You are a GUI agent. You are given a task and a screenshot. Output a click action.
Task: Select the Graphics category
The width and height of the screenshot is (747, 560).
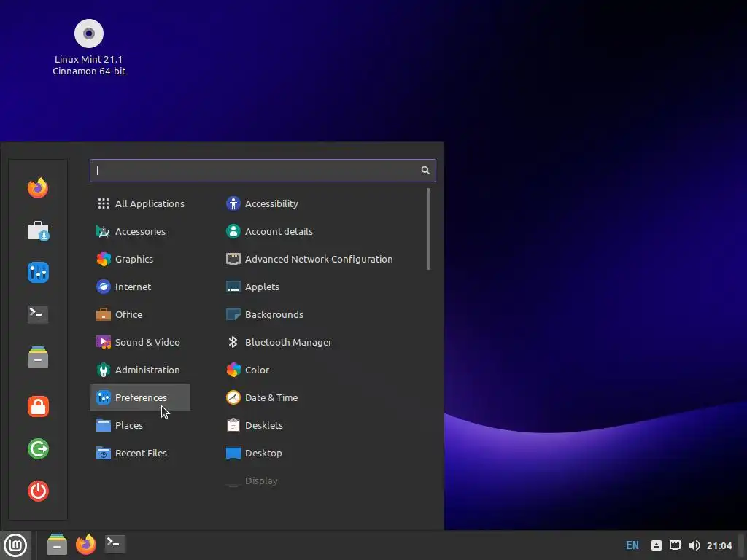140,259
